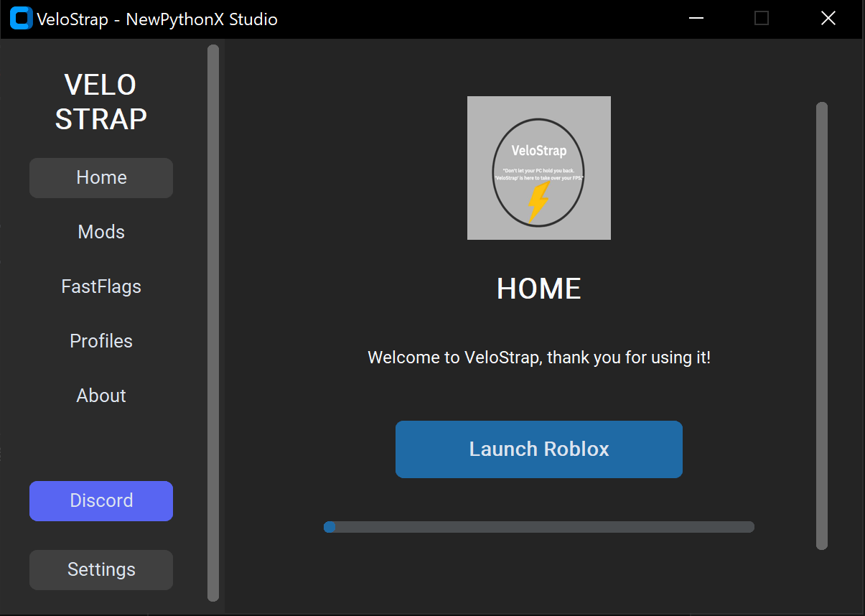
Task: Close the VeloStrap window
Action: tap(828, 19)
